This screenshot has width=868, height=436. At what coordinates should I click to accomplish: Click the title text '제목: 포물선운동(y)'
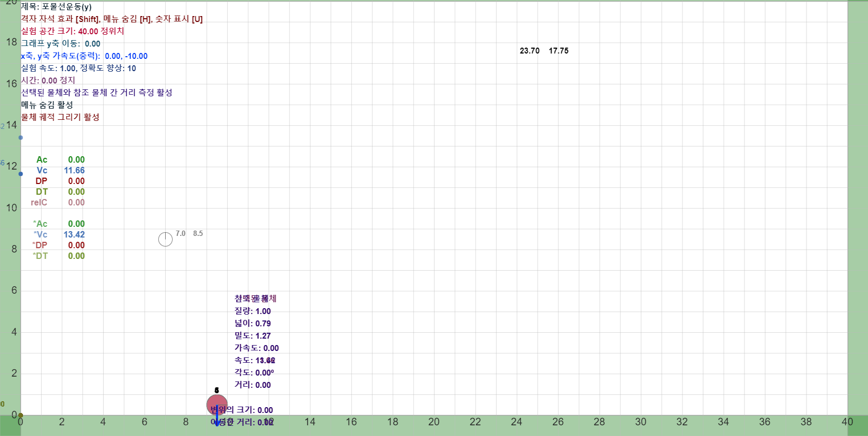(x=56, y=7)
